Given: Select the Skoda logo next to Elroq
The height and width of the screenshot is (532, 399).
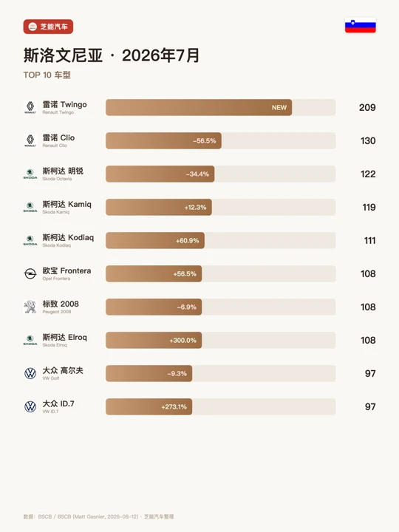Looking at the screenshot, I should tap(30, 340).
